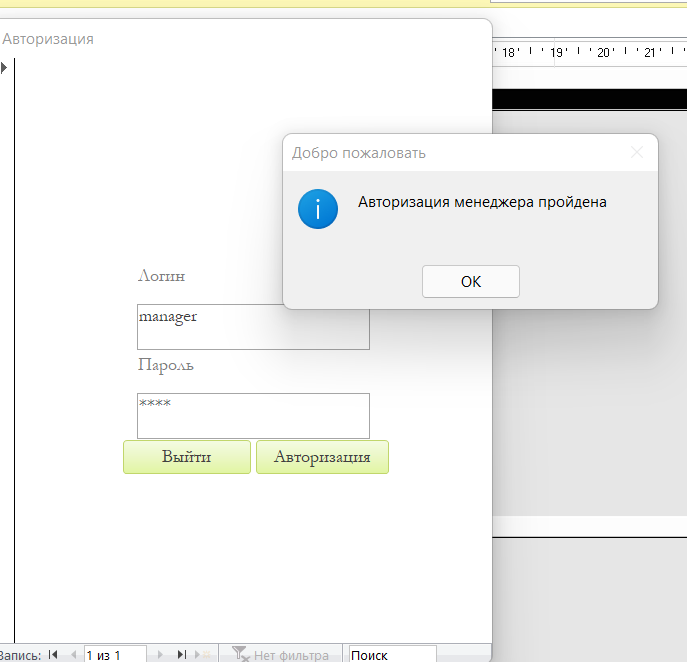Go to first record navigation icon

point(53,655)
